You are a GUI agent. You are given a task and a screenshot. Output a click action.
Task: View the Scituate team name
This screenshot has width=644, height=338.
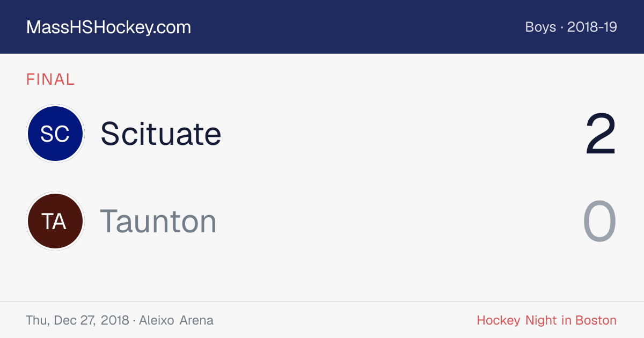[x=161, y=134]
